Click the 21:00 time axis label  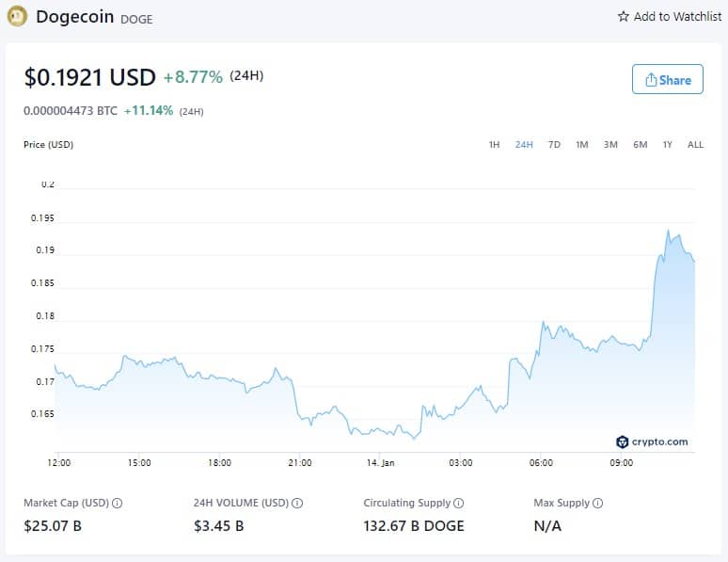300,463
